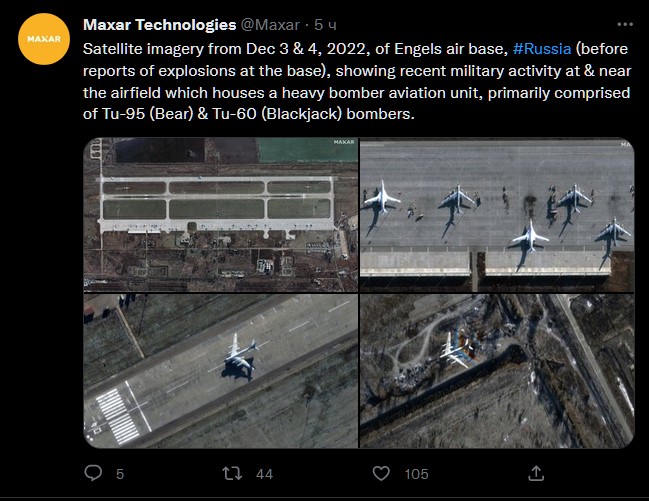Click the Tu-95 (Bear) bombers text line
The width and height of the screenshot is (649, 501).
pyautogui.click(x=248, y=113)
